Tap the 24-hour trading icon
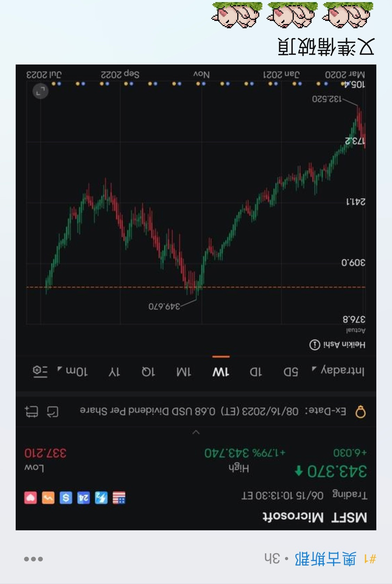This screenshot has height=584, width=392. coord(83,498)
